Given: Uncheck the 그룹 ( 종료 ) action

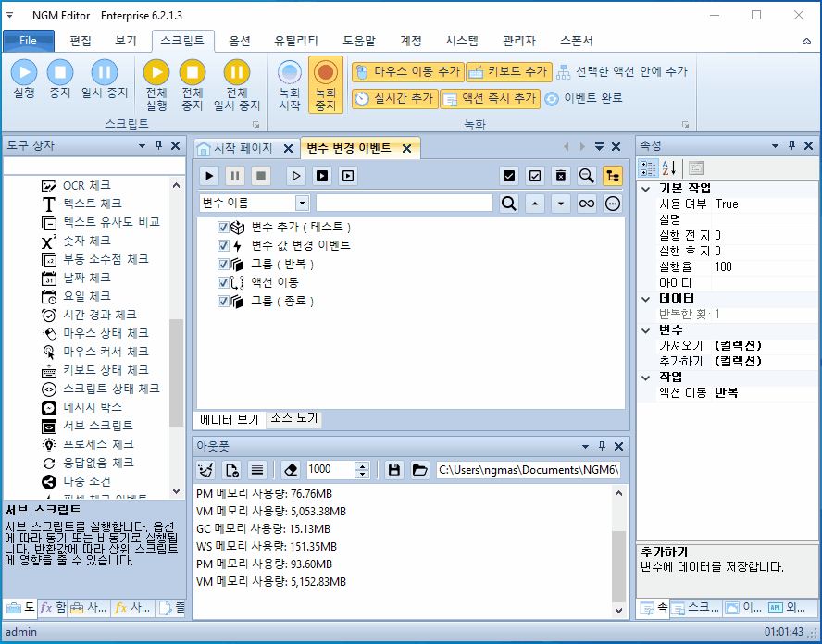Looking at the screenshot, I should 223,302.
